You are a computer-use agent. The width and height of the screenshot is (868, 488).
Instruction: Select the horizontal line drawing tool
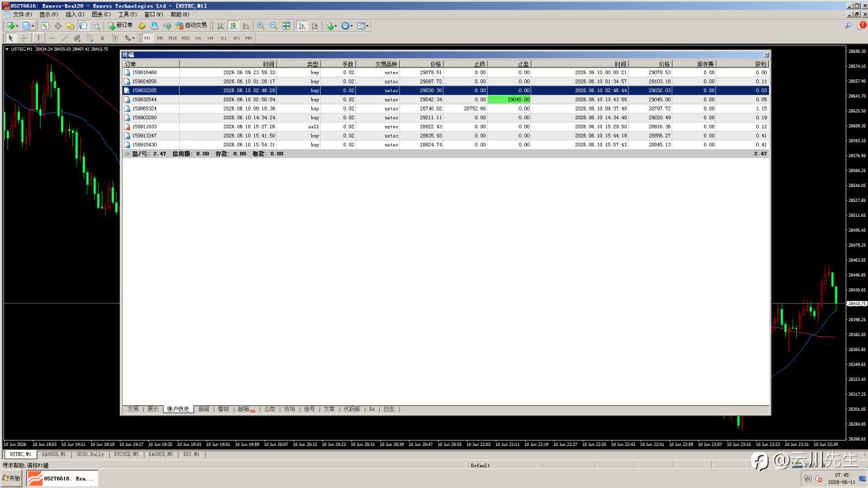tap(52, 38)
